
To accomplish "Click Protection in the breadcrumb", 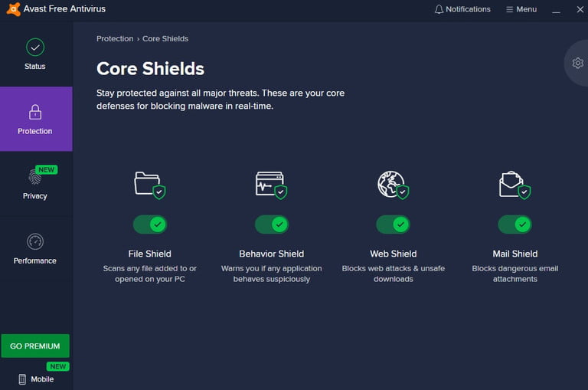I will point(114,38).
